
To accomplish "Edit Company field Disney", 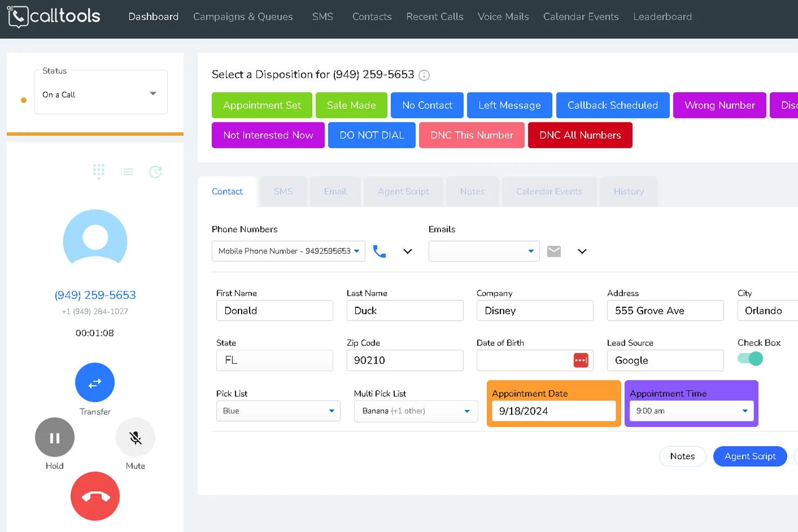I will click(x=535, y=310).
